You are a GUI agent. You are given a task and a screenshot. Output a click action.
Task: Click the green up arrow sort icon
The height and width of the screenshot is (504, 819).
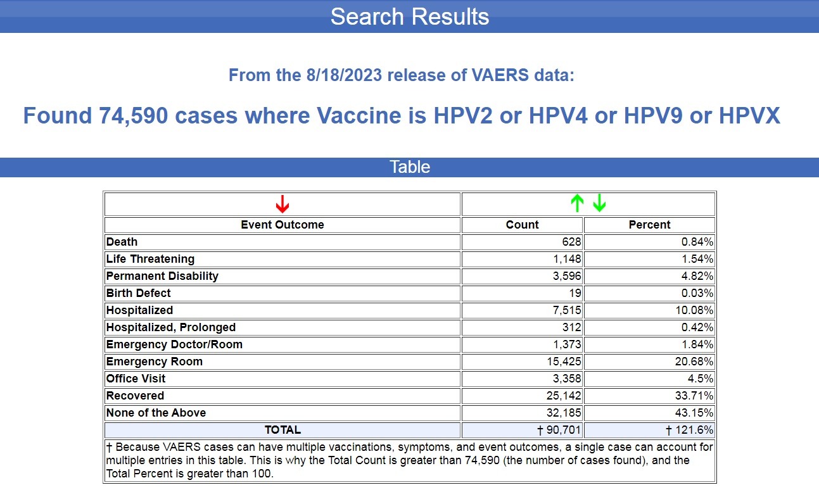click(x=576, y=204)
